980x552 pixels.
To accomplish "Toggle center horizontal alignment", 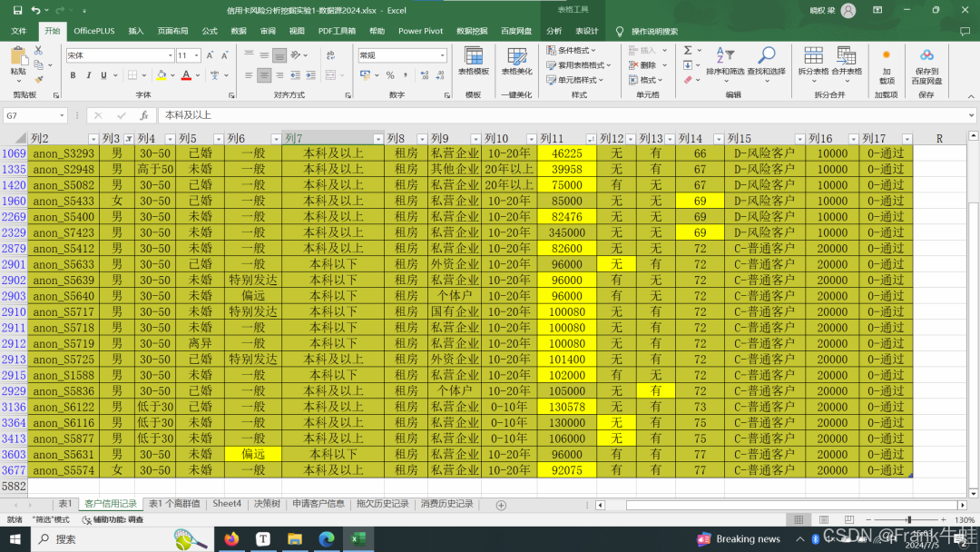I will (264, 75).
